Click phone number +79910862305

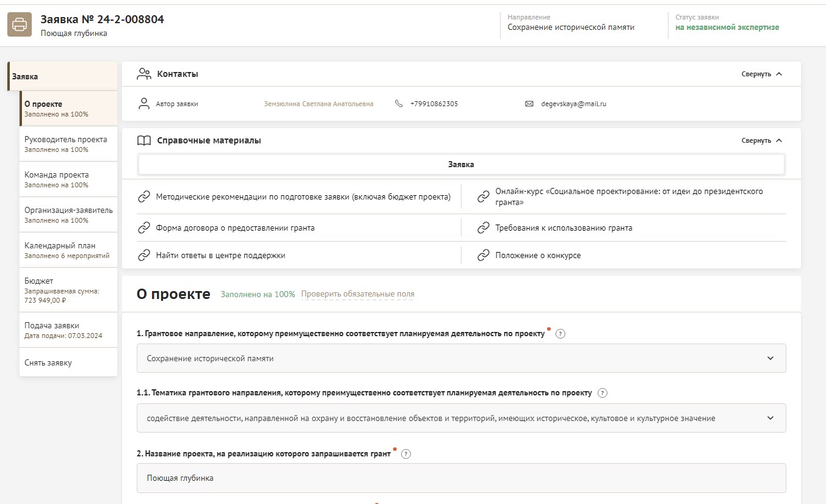(434, 104)
